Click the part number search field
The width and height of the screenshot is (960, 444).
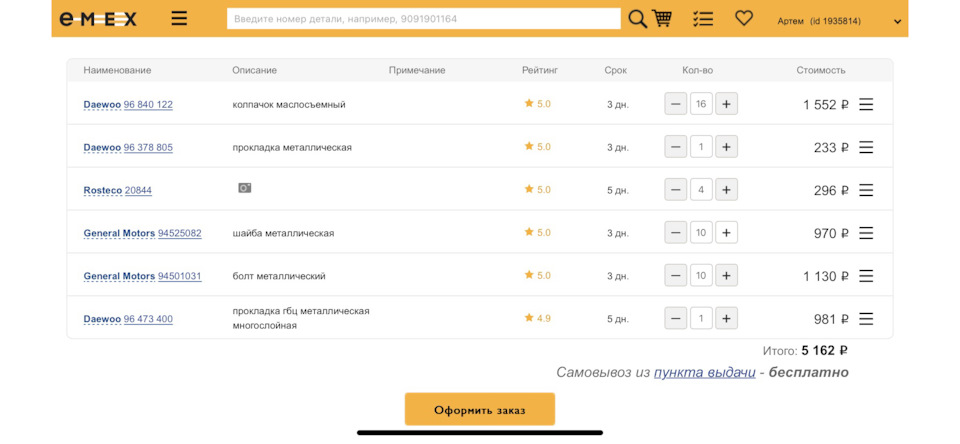coord(424,19)
